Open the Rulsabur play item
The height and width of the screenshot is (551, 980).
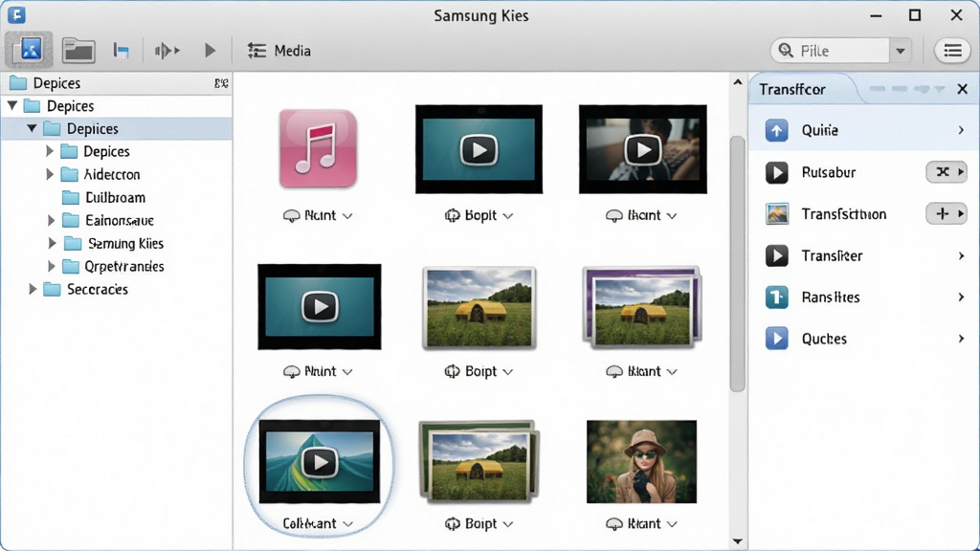(864, 172)
